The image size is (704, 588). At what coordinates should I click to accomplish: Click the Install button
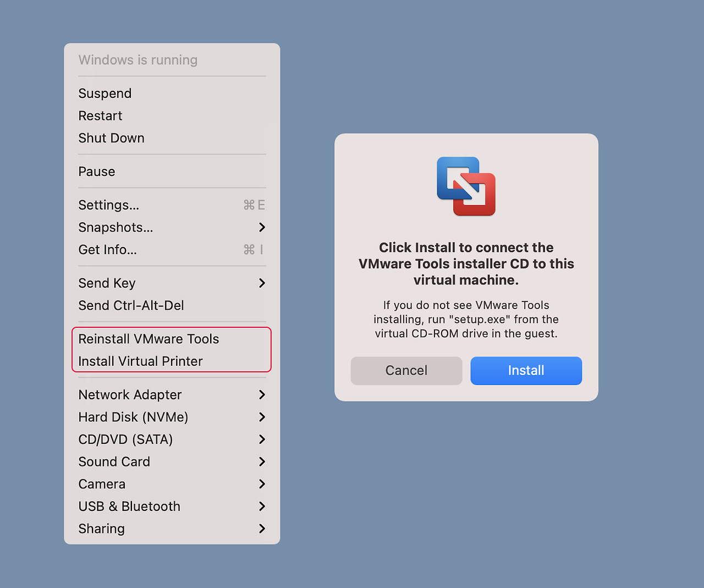click(526, 370)
